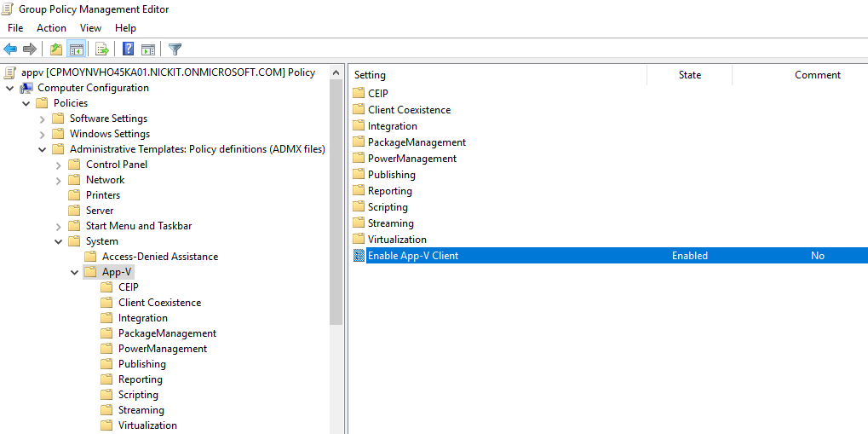Expand the Windows Settings node
This screenshot has width=868, height=434.
tap(43, 134)
